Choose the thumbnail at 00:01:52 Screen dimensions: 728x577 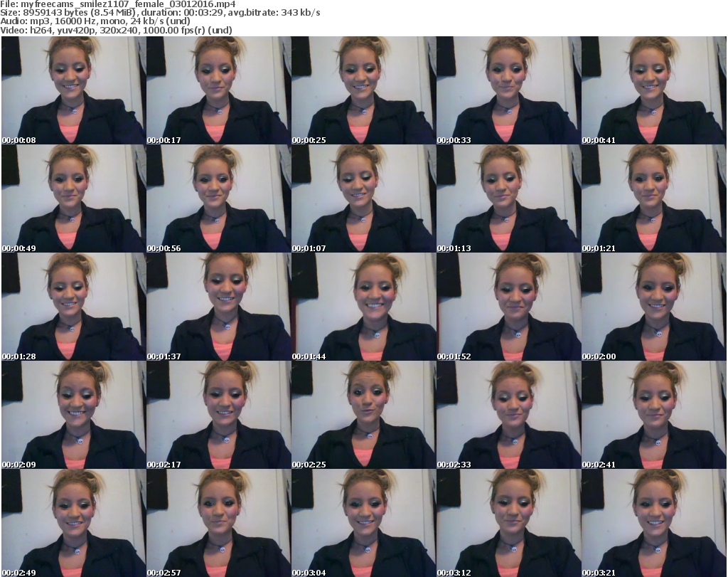pos(508,307)
